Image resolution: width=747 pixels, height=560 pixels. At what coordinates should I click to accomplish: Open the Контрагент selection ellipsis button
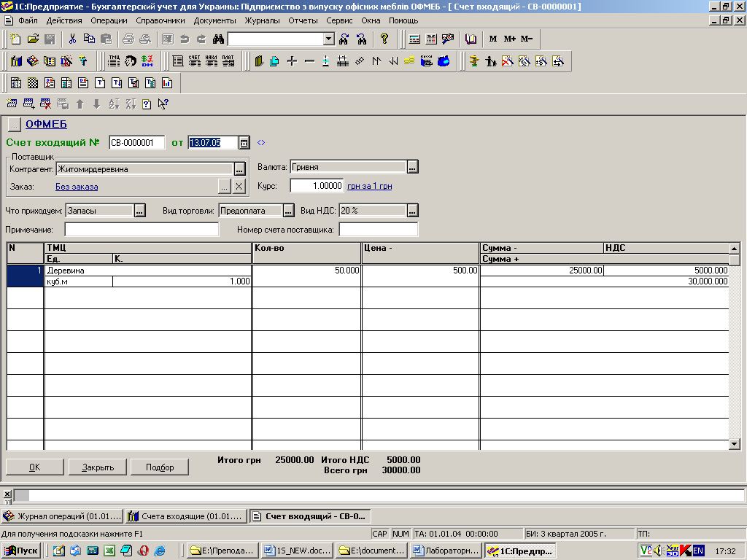tap(239, 169)
